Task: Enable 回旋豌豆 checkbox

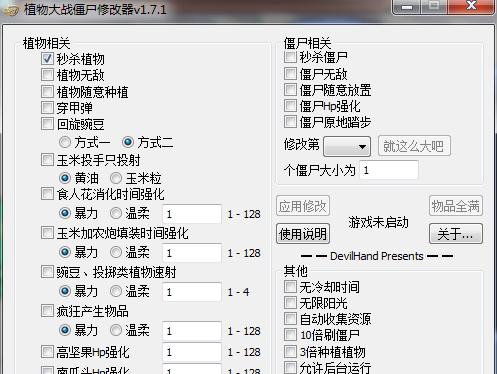Action: coord(47,124)
